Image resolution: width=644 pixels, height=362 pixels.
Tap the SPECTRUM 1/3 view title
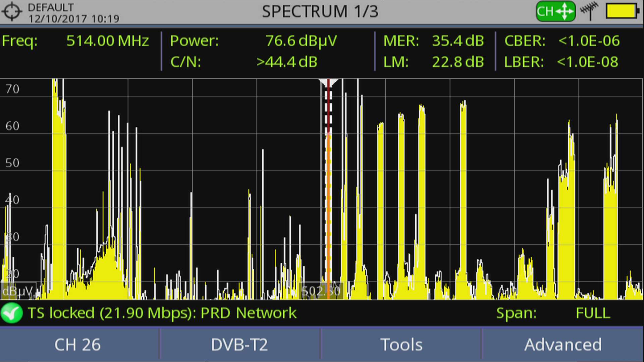coord(320,12)
